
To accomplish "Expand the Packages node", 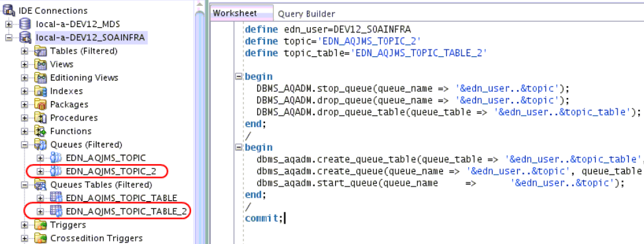I will pyautogui.click(x=24, y=104).
